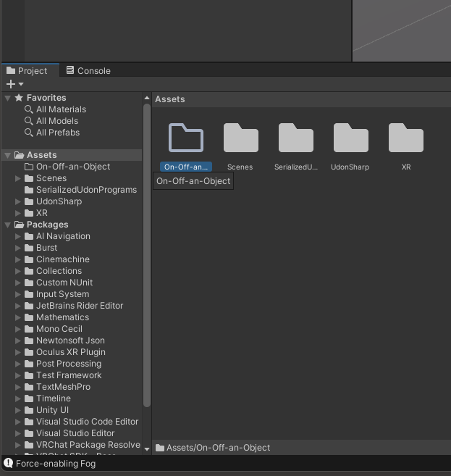The width and height of the screenshot is (451, 476).
Task: Switch to the Console tab
Action: coord(88,70)
